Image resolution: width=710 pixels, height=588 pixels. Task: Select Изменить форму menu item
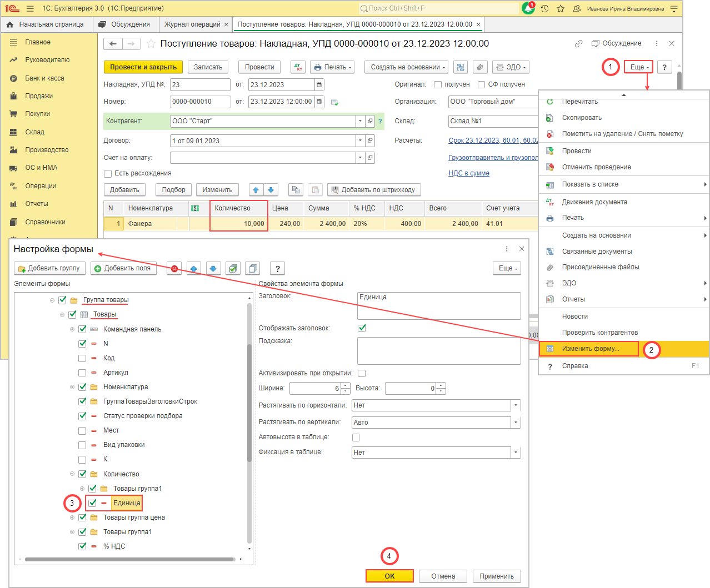590,349
